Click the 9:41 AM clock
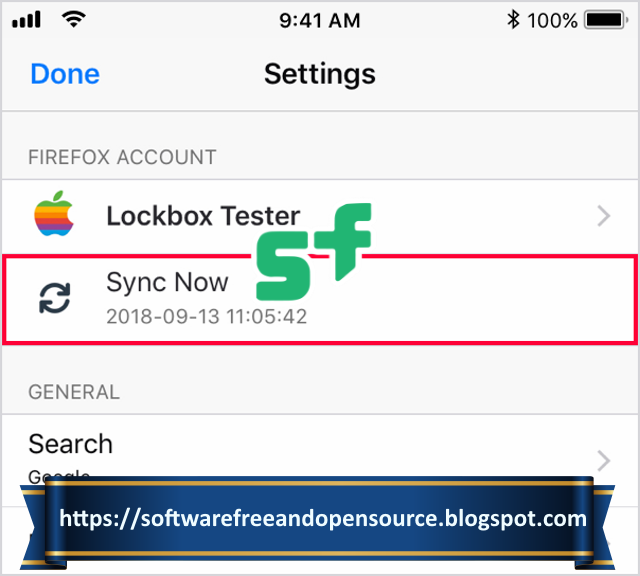Viewport: 640px width, 576px height. (x=320, y=19)
